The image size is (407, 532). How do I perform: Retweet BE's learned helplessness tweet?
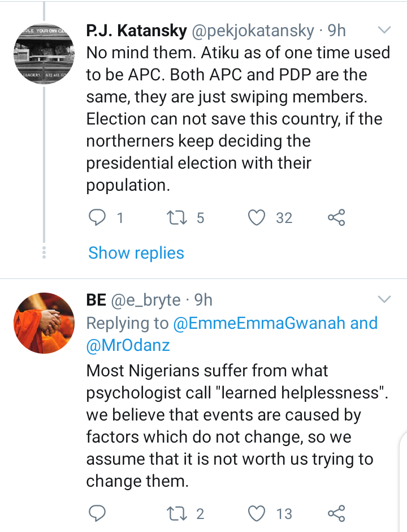click(176, 513)
